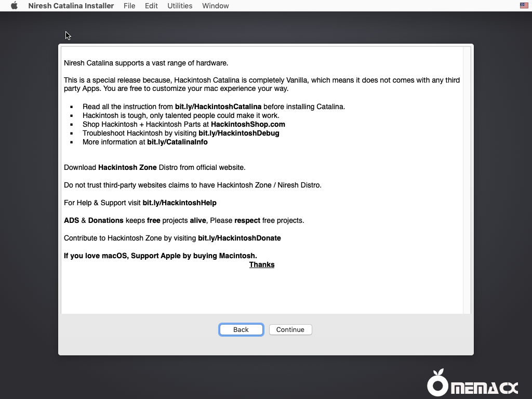This screenshot has height=399, width=532.
Task: Click the MEMACX apple logo watermark
Action: pyautogui.click(x=437, y=383)
